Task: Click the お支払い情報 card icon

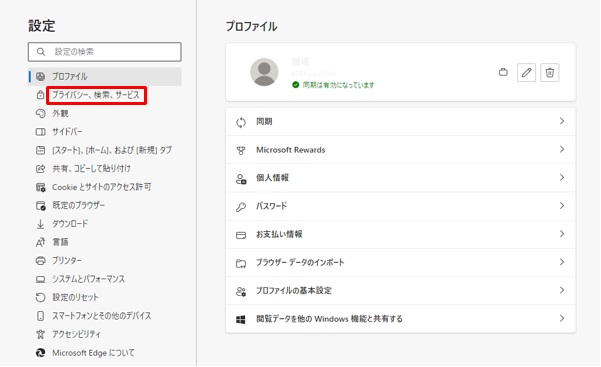Action: (241, 235)
